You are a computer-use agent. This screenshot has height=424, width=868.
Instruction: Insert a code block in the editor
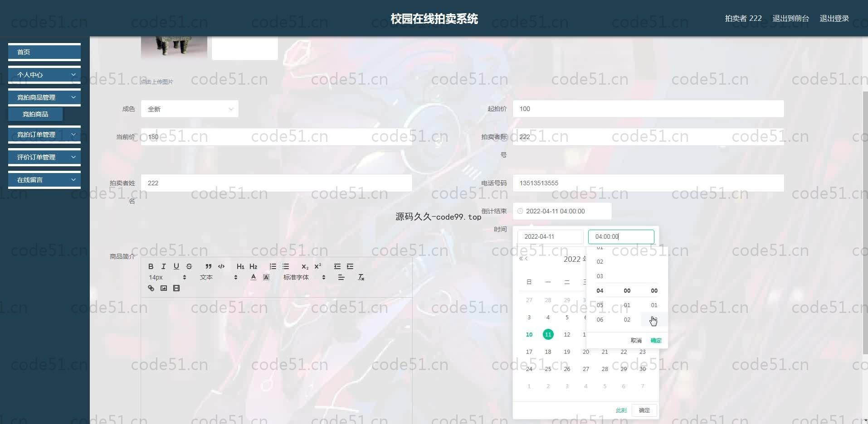click(x=221, y=266)
